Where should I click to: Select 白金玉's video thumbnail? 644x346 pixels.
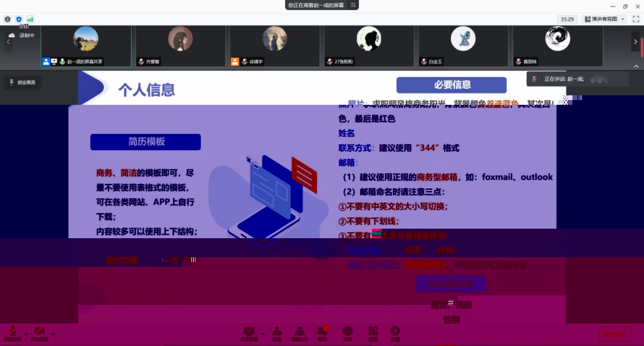point(463,46)
